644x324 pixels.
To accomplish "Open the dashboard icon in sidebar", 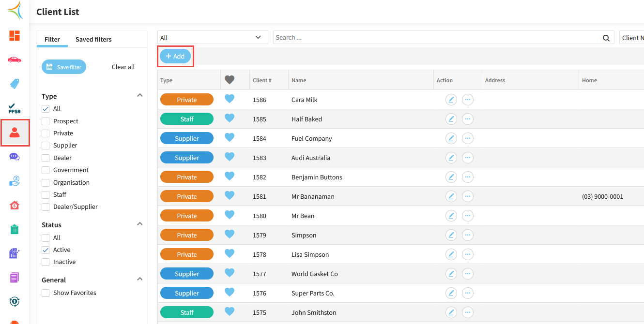I will (15, 35).
